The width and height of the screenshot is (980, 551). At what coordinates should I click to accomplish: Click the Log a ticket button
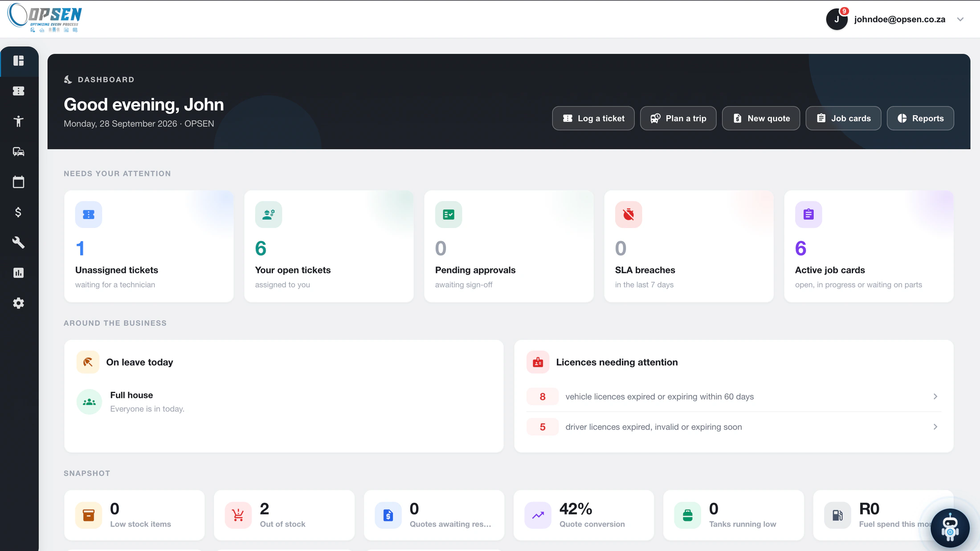[593, 118]
